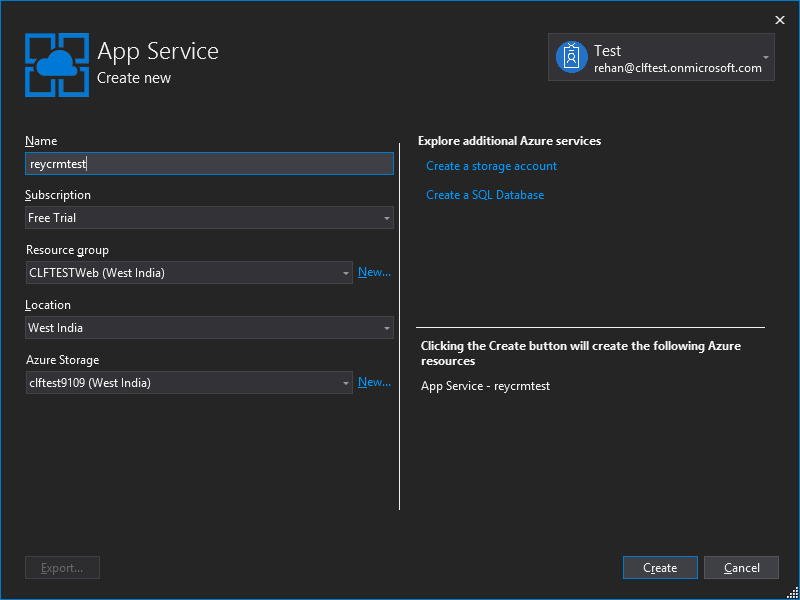Click New... link beside Resource group
This screenshot has height=600, width=800.
click(374, 272)
